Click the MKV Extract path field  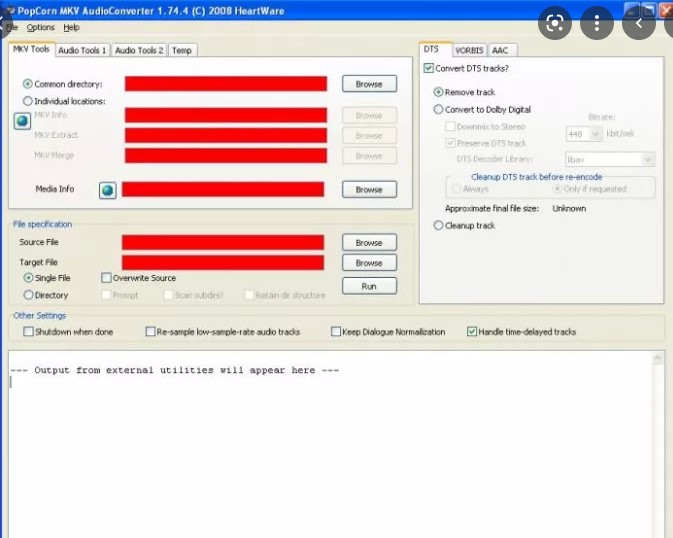(226, 135)
